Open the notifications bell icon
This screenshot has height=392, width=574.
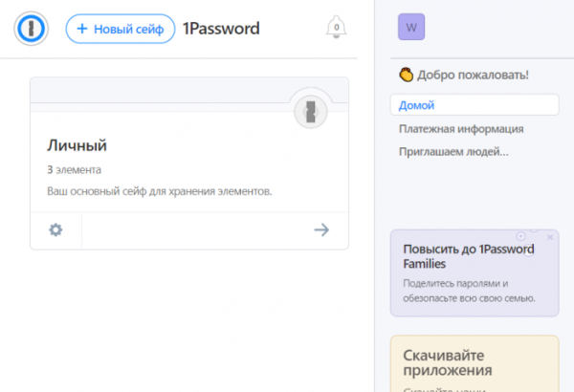tap(336, 27)
